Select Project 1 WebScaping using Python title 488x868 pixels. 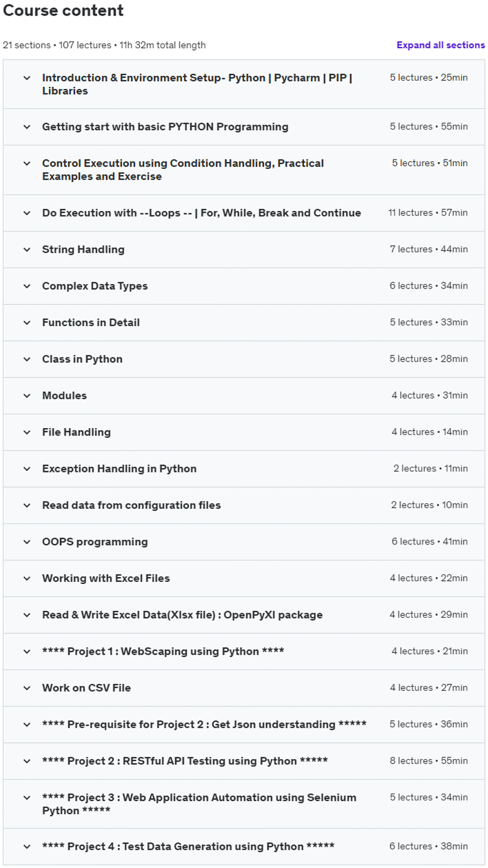pos(163,651)
